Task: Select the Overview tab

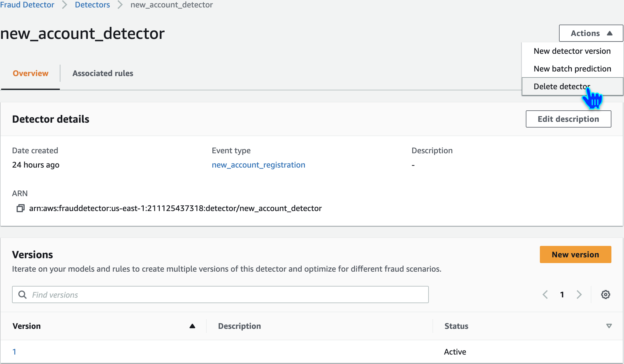Action: (x=31, y=73)
